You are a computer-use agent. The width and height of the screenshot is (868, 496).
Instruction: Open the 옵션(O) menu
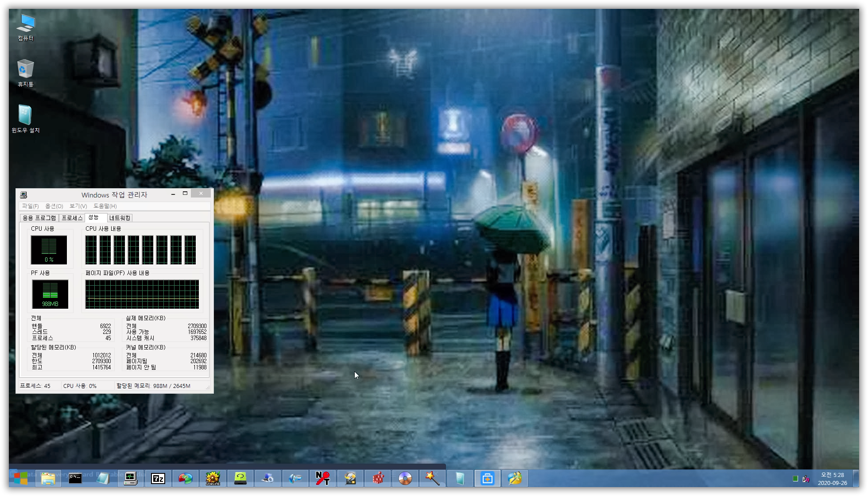54,206
